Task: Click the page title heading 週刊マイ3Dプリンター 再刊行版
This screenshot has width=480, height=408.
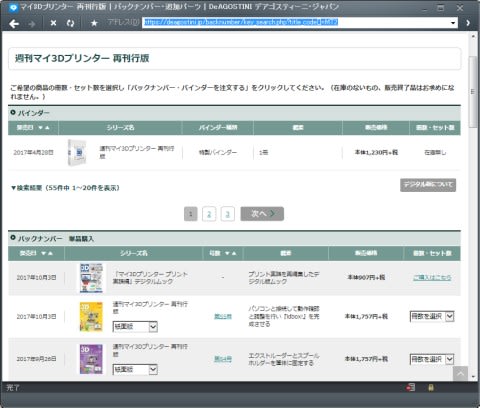Action: point(82,58)
